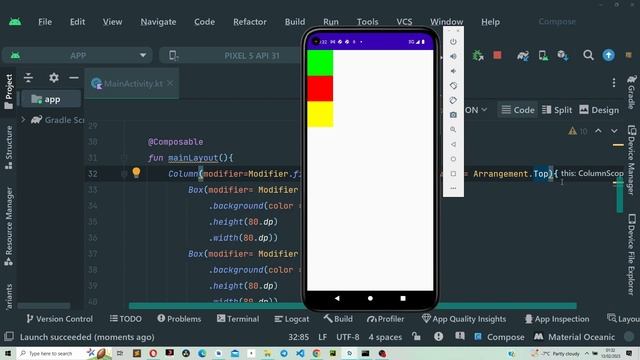This screenshot has height=360, width=640.
Task: Switch editor to Split view
Action: click(x=557, y=110)
